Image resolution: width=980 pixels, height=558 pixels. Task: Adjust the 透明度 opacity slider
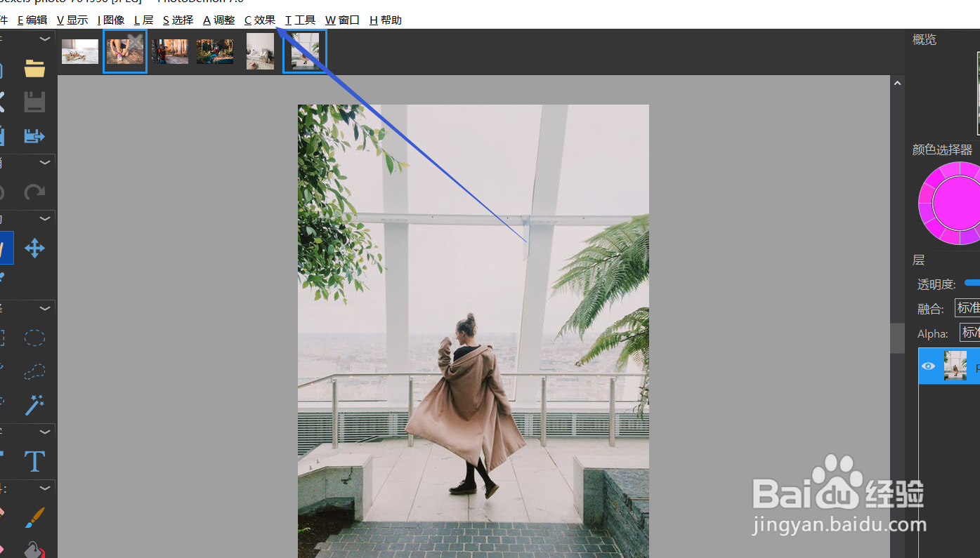point(972,283)
